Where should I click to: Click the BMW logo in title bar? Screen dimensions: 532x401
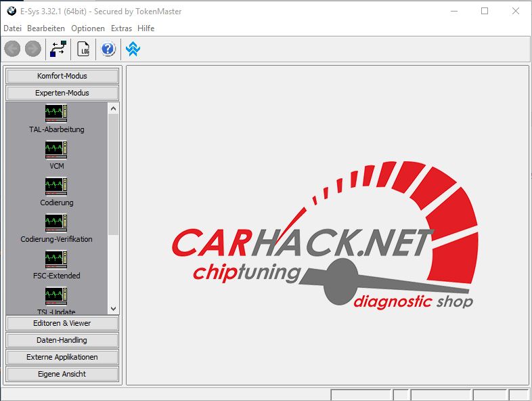(12, 12)
